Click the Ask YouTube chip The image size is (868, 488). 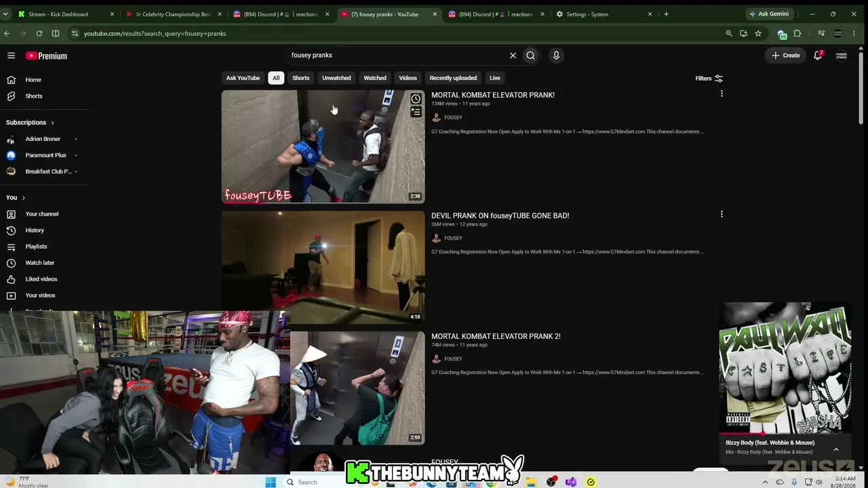pos(243,78)
